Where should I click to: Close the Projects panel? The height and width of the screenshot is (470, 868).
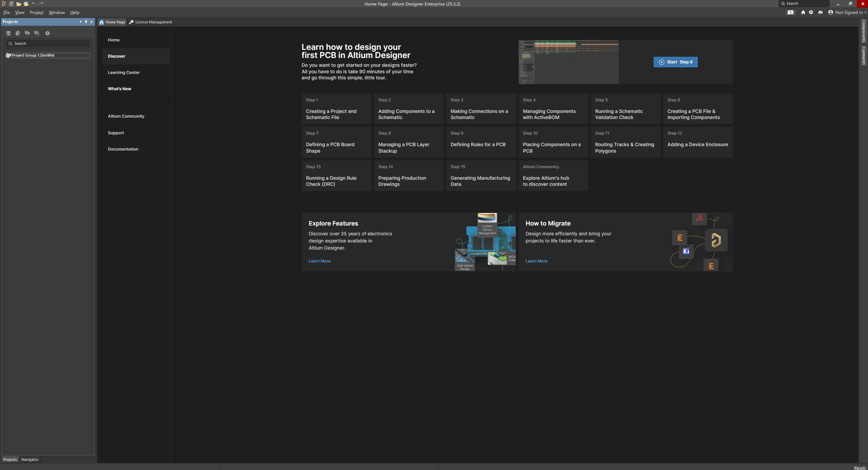(91, 22)
